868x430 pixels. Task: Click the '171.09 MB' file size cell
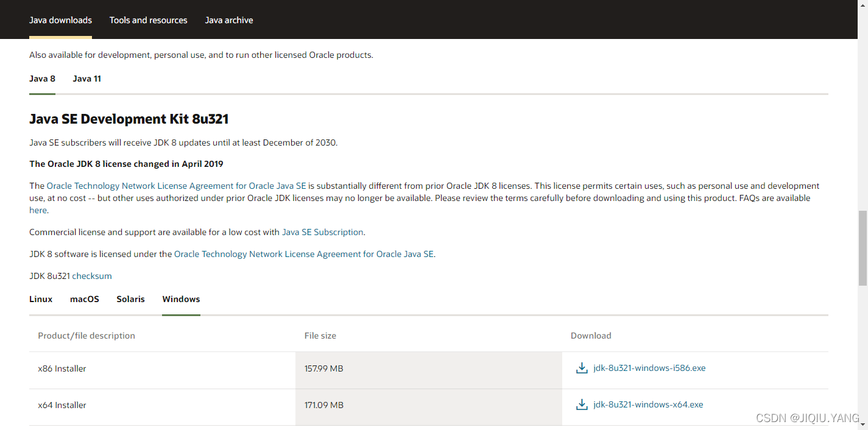pyautogui.click(x=429, y=407)
